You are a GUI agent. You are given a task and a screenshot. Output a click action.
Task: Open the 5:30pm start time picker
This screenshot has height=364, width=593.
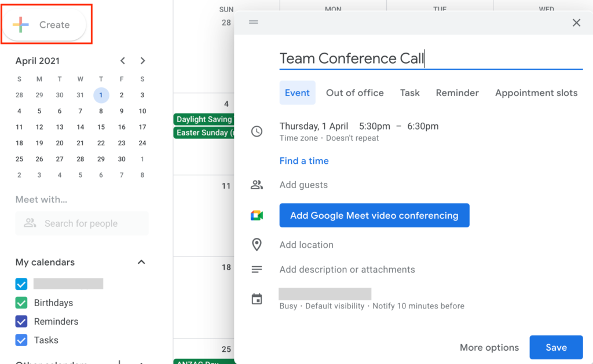(x=375, y=126)
